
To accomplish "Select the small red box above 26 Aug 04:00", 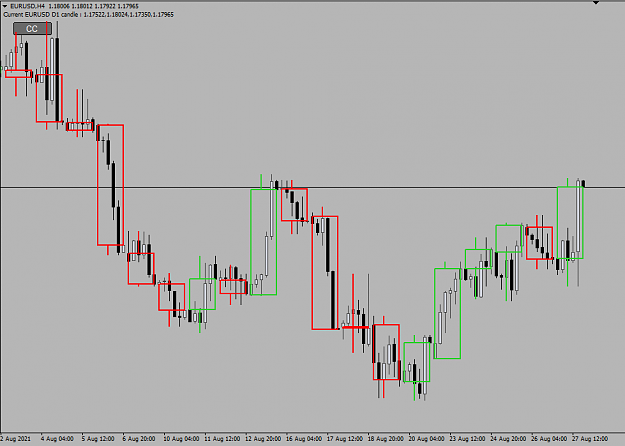I will pos(539,243).
